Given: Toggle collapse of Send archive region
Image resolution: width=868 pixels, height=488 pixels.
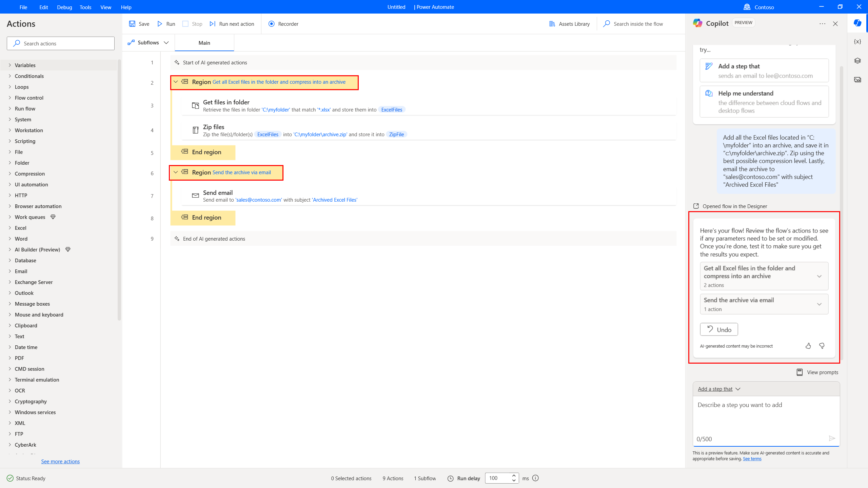Looking at the screenshot, I should [x=176, y=173].
